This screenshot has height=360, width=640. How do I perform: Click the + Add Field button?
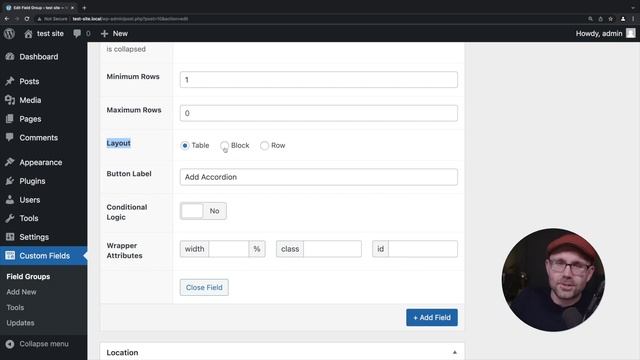coord(432,318)
